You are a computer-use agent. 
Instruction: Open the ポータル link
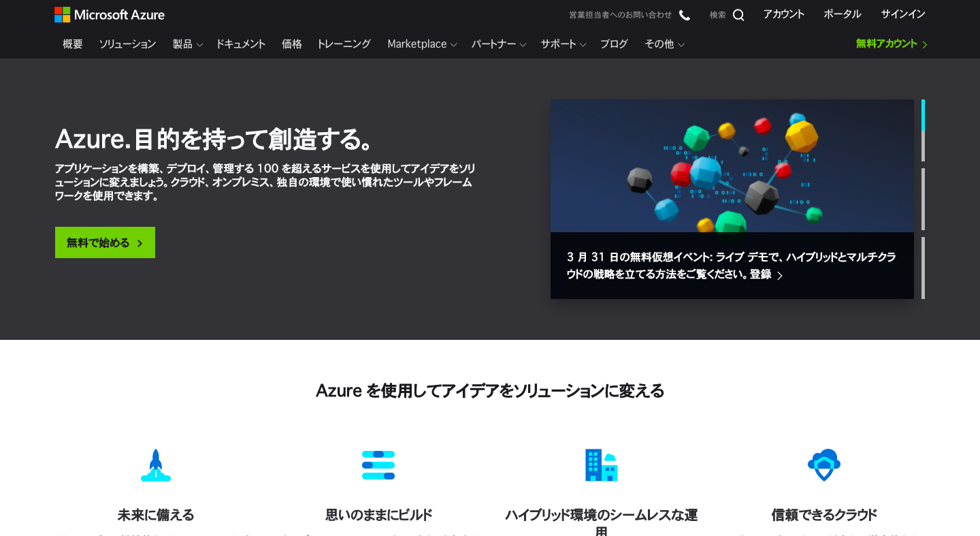843,14
